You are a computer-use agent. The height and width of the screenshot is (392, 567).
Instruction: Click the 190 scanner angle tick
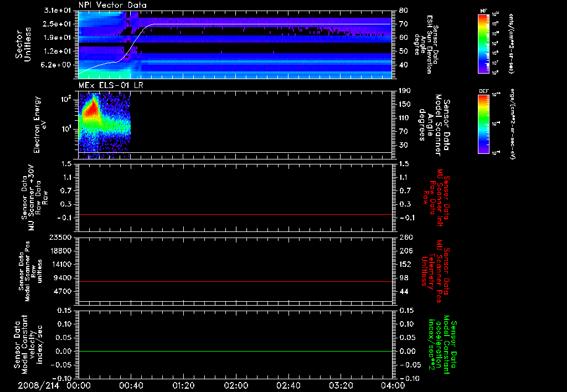click(x=406, y=91)
